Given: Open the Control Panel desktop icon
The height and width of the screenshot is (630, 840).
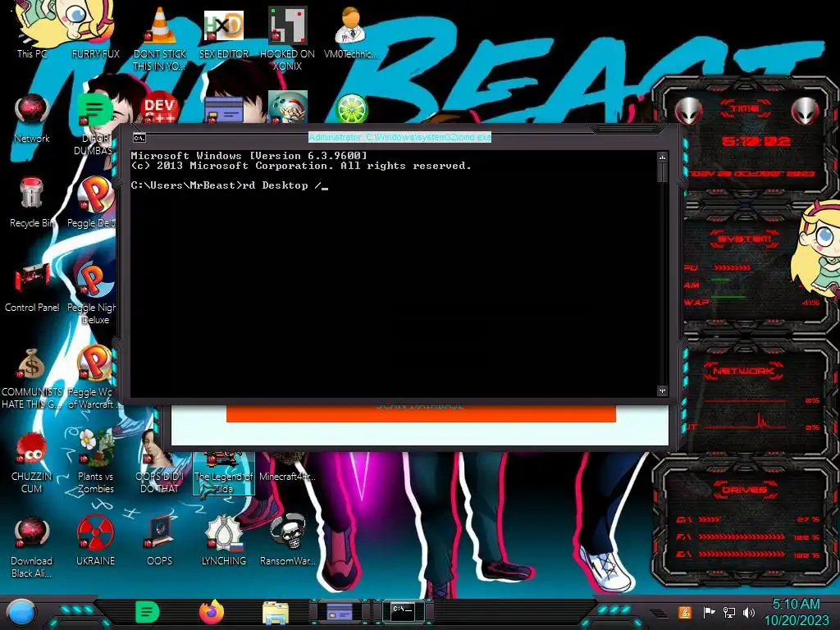Looking at the screenshot, I should (x=32, y=287).
